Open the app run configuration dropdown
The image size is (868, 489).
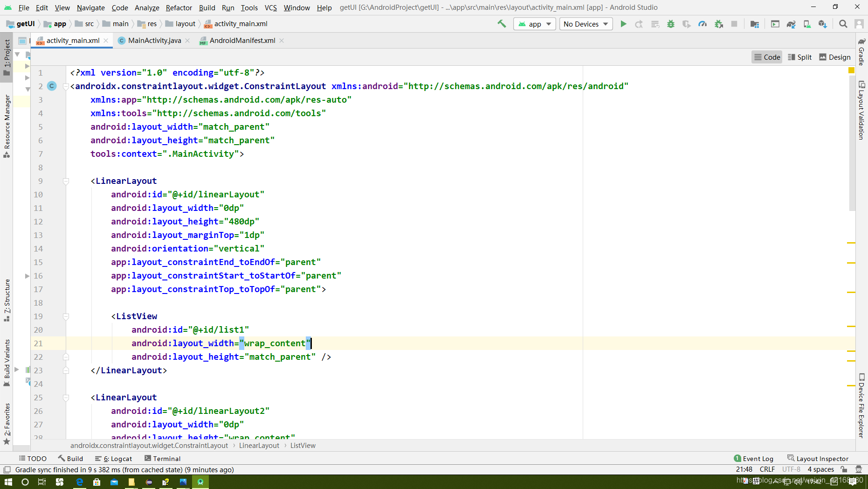534,24
